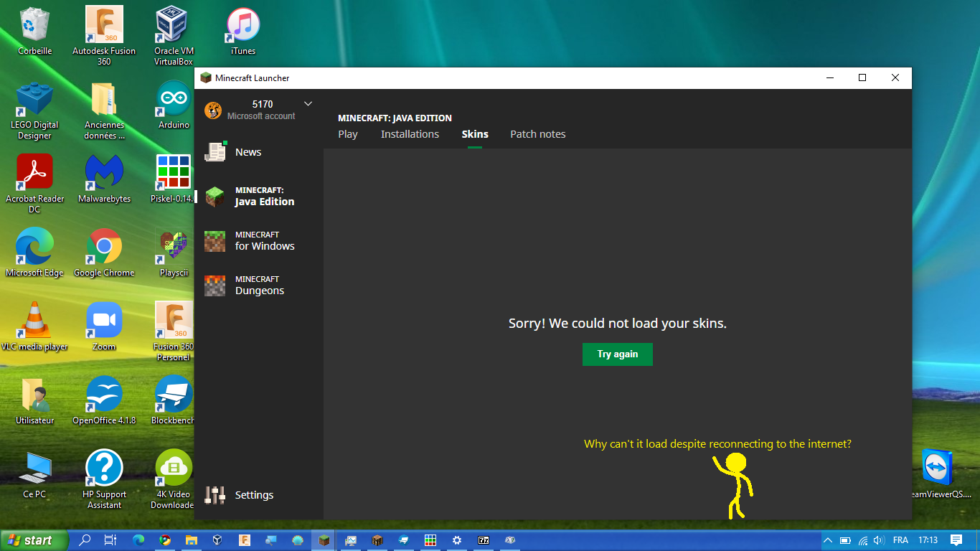Select the Acrobat Reader DC shortcut

pos(34,184)
